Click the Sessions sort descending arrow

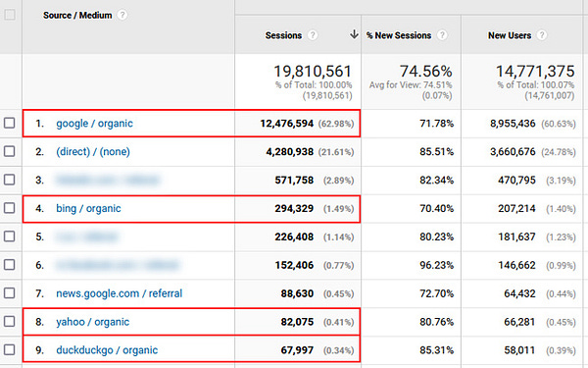(x=354, y=34)
